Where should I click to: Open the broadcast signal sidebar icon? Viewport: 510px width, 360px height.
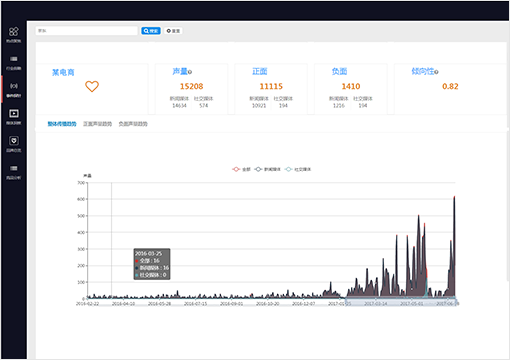point(14,86)
